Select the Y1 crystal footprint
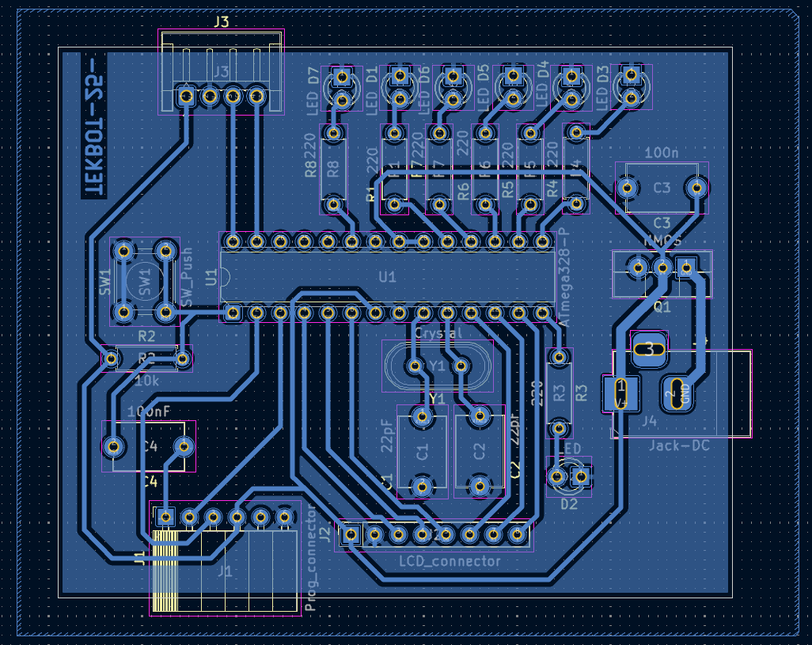Image resolution: width=812 pixels, height=645 pixels. point(436,366)
